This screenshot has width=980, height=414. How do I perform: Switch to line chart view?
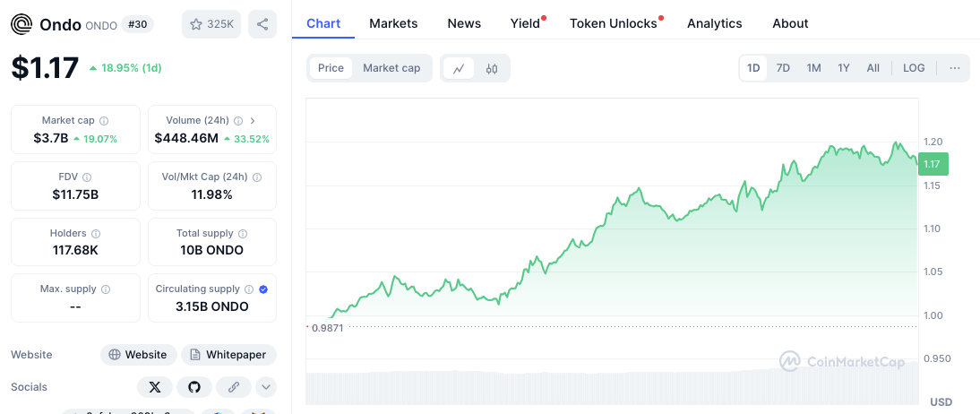pyautogui.click(x=459, y=68)
